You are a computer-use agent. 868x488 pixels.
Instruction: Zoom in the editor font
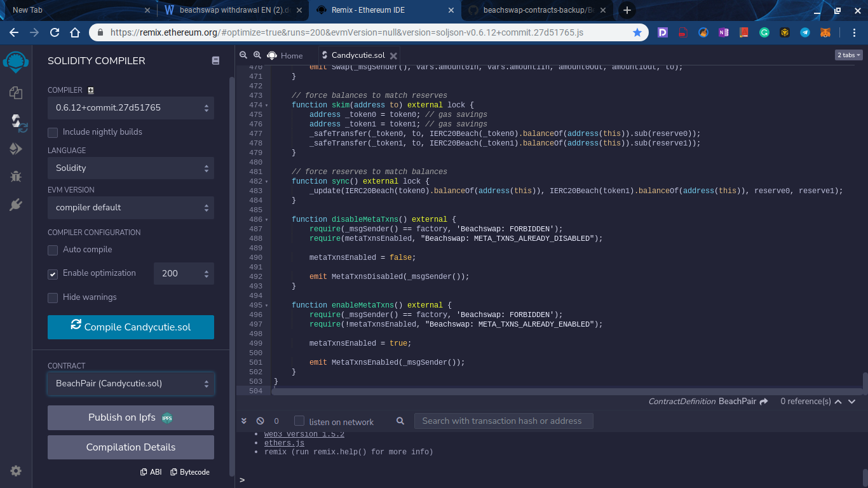pos(257,55)
